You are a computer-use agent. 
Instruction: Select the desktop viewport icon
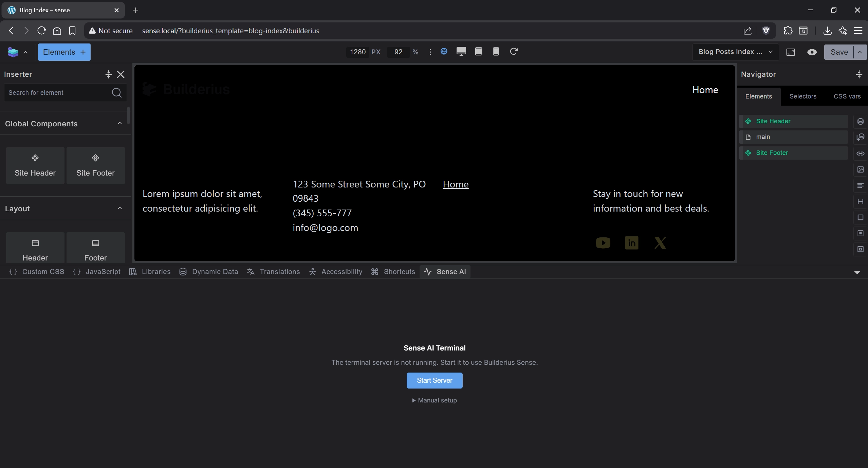[461, 52]
